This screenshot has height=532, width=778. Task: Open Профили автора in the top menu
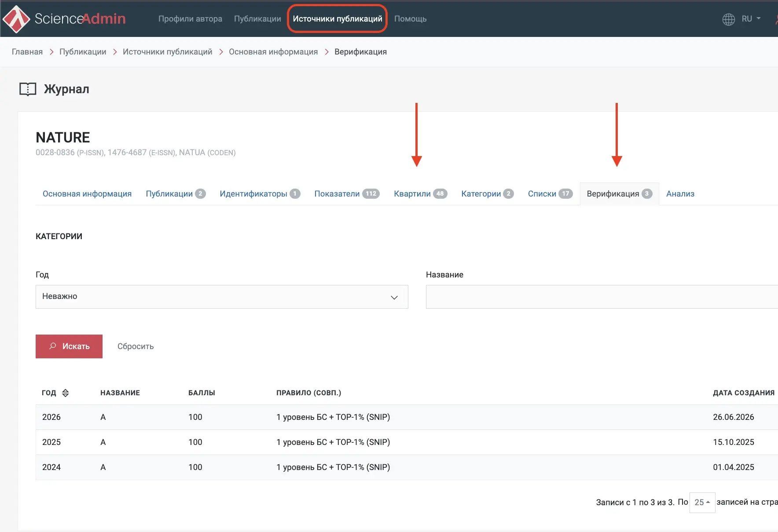190,19
